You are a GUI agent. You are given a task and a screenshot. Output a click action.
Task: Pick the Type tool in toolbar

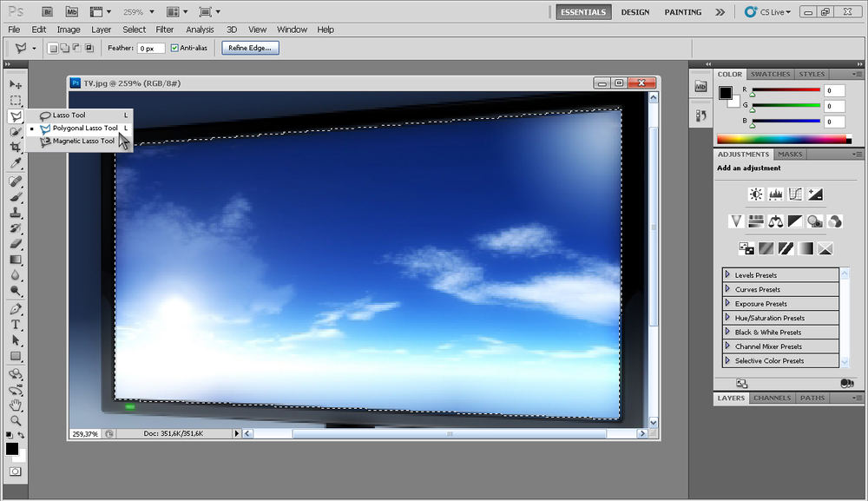coord(16,325)
